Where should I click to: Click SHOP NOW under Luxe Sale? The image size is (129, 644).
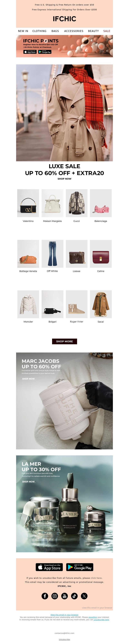coord(64,179)
